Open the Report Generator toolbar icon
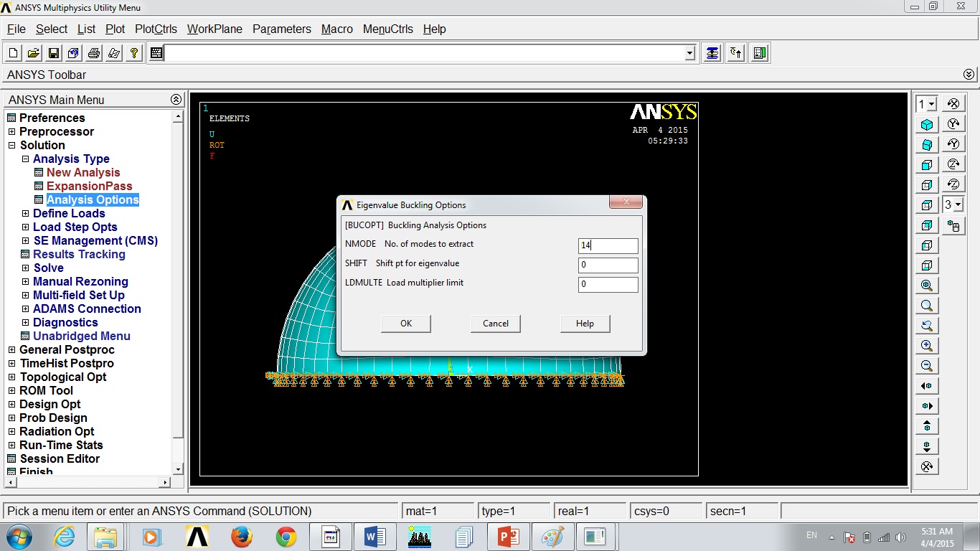Screen dimensions: 980x551 (114, 53)
